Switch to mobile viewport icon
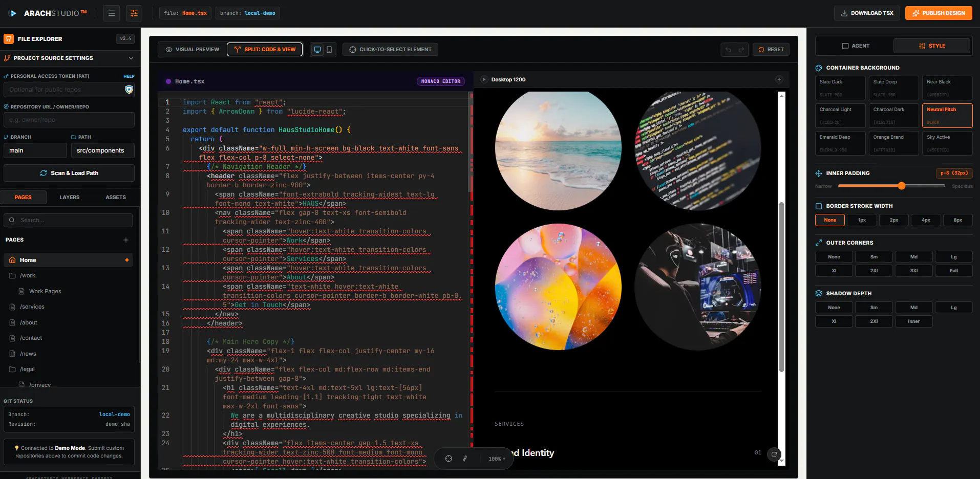980x479 pixels. pyautogui.click(x=329, y=50)
